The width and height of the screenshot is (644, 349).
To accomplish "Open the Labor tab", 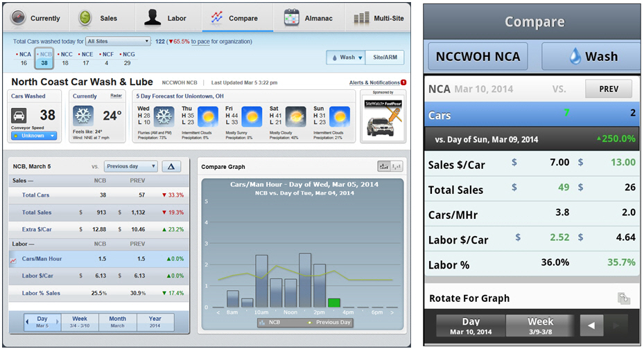I will pyautogui.click(x=168, y=17).
